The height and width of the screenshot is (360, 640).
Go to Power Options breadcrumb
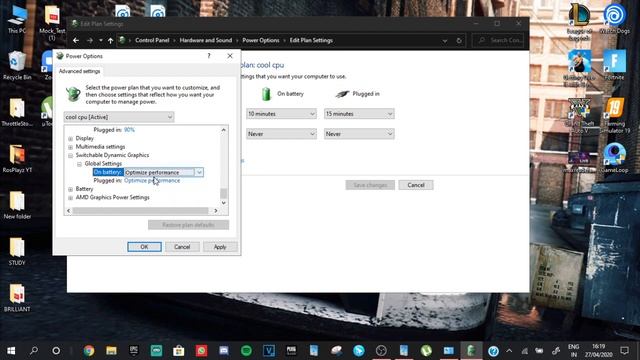pyautogui.click(x=261, y=40)
